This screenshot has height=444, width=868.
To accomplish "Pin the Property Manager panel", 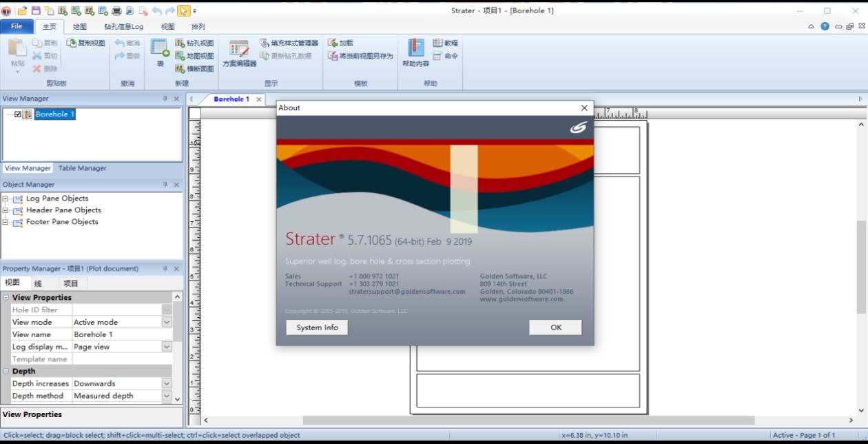I will tap(165, 268).
